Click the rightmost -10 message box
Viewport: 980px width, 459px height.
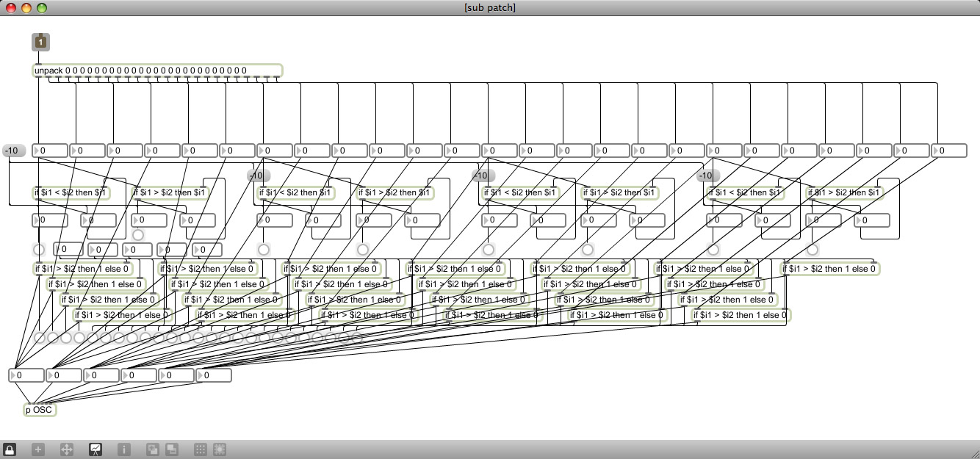708,176
